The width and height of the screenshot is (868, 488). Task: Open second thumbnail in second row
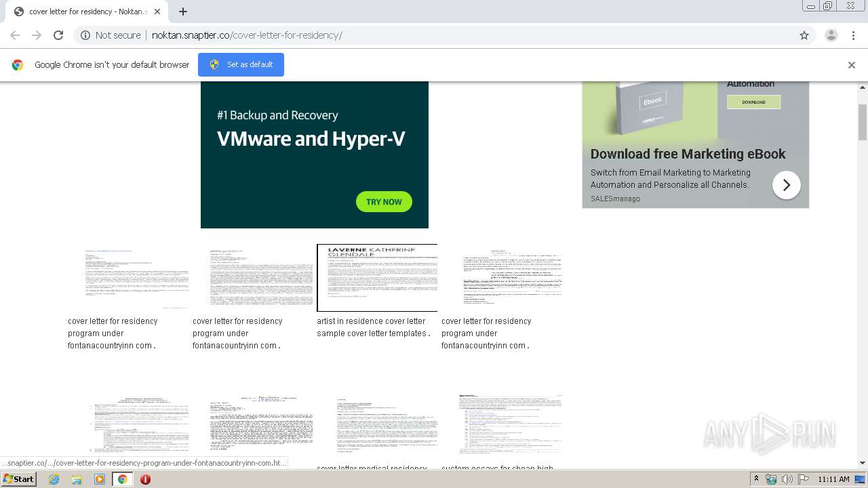point(253,425)
